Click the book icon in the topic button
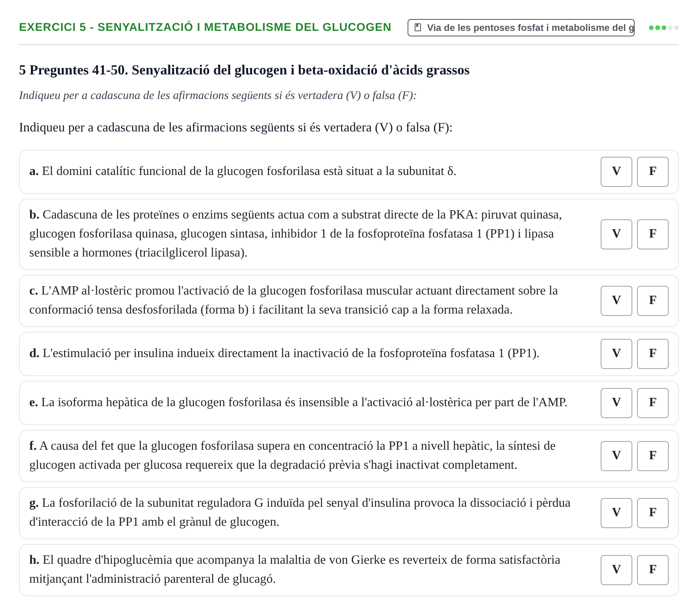This screenshot has width=698, height=616. [417, 27]
